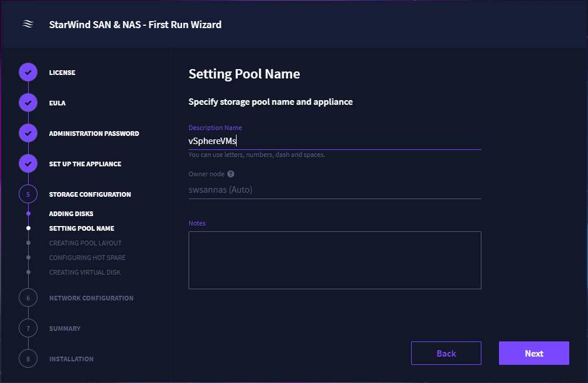588x383 pixels.
Task: Select the Creating Virtual Disk sub-step
Action: tap(84, 272)
